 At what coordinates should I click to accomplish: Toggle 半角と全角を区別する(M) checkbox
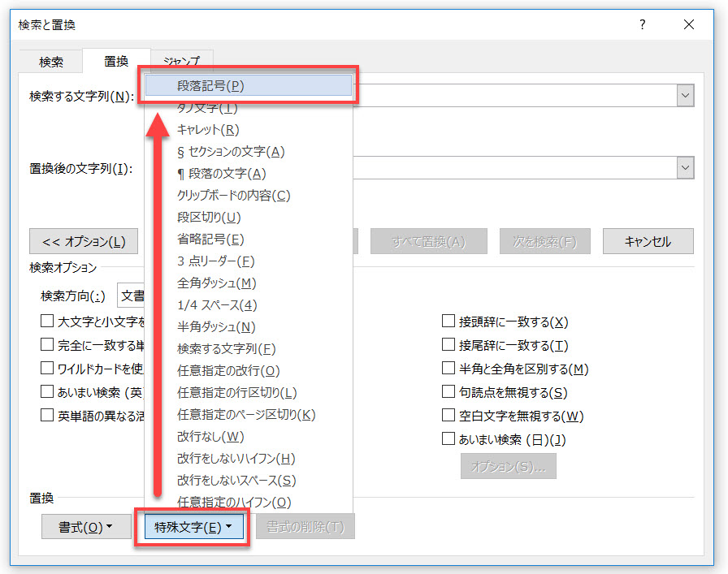point(448,369)
